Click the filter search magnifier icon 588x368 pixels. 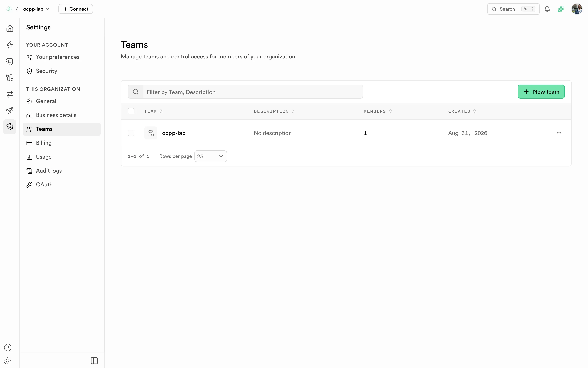tap(136, 92)
